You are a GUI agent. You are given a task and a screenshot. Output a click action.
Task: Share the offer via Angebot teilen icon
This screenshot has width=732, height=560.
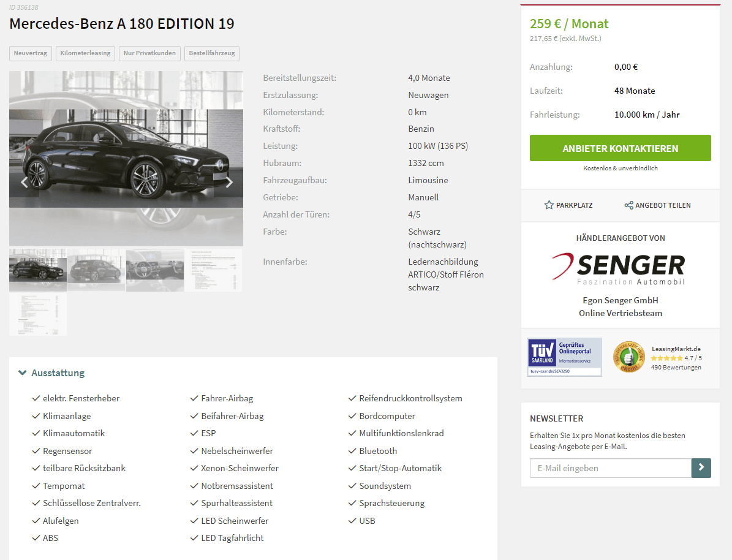[629, 205]
